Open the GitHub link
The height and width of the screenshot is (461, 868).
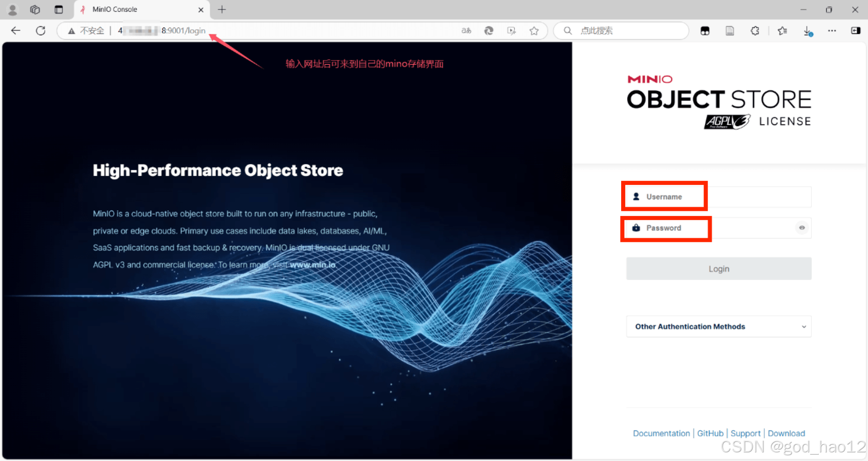[x=710, y=433]
